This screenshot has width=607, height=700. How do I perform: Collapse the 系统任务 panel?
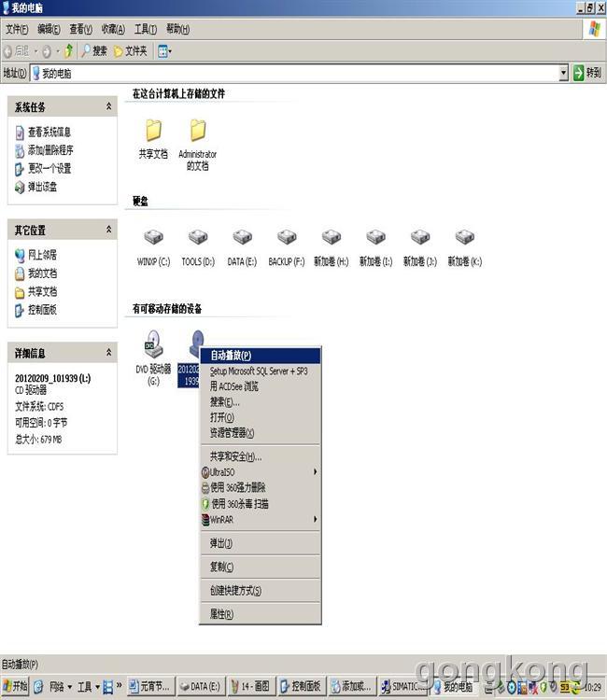pos(109,107)
